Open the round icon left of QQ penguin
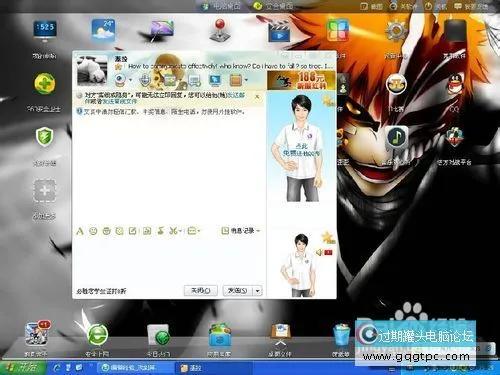 click(396, 84)
